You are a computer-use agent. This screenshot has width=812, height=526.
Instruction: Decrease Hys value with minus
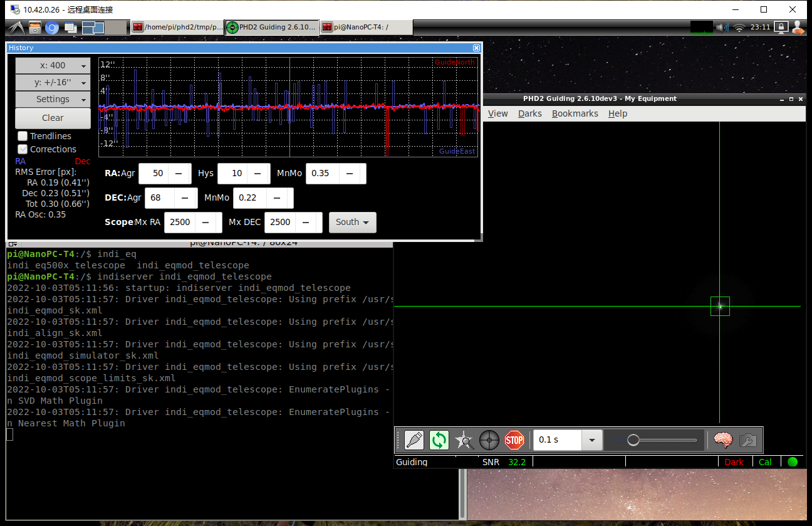coord(258,173)
